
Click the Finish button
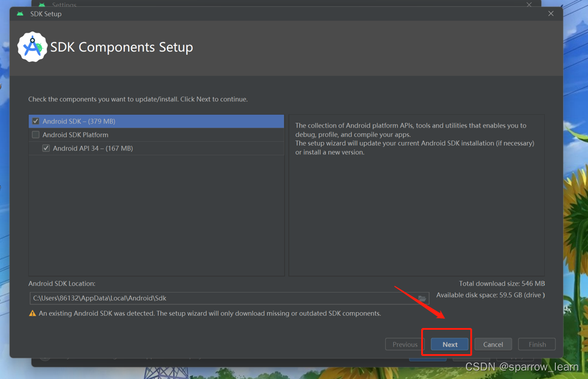(x=537, y=344)
